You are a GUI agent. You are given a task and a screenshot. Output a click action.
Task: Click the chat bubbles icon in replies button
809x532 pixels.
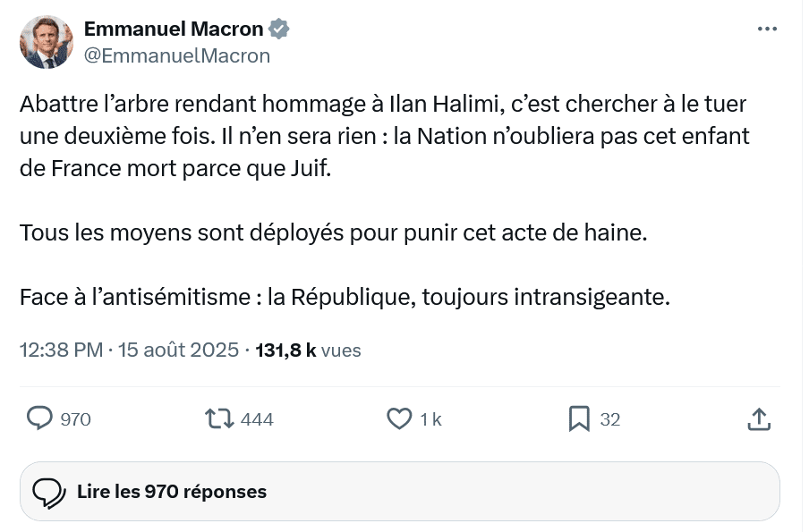pyautogui.click(x=49, y=493)
